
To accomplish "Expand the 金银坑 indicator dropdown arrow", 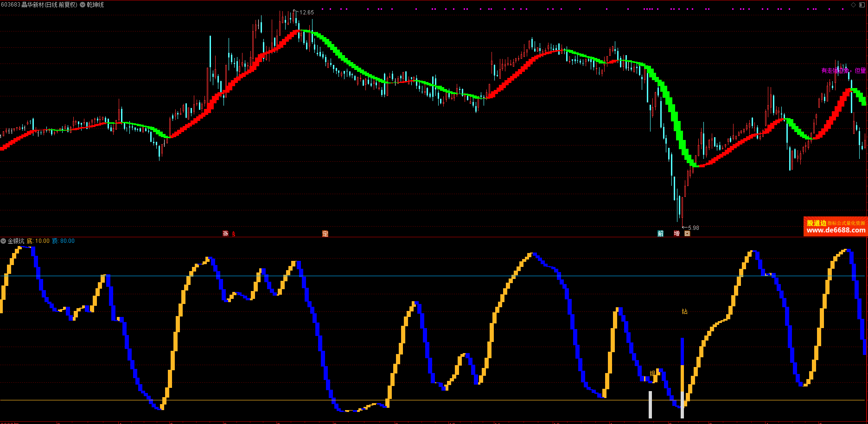I will pyautogui.click(x=3, y=241).
